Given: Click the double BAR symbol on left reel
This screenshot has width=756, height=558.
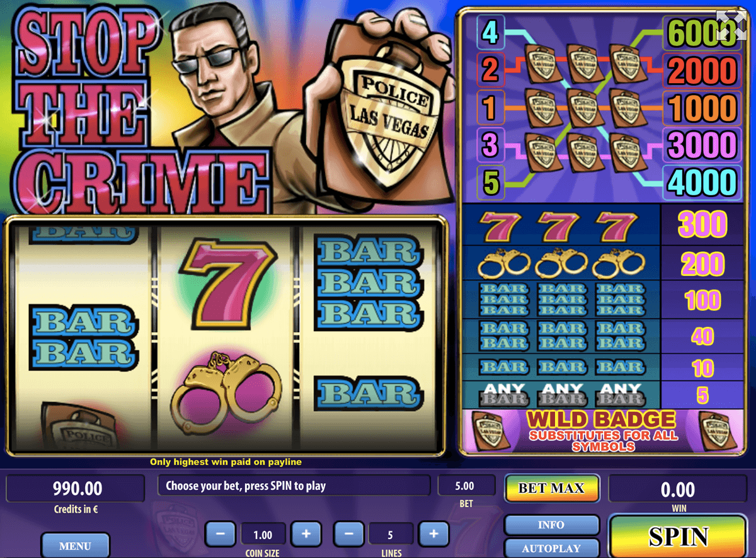Looking at the screenshot, I should (83, 337).
